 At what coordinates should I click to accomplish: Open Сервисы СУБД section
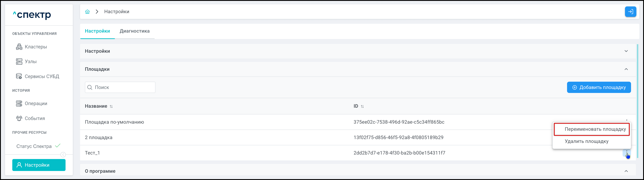42,76
